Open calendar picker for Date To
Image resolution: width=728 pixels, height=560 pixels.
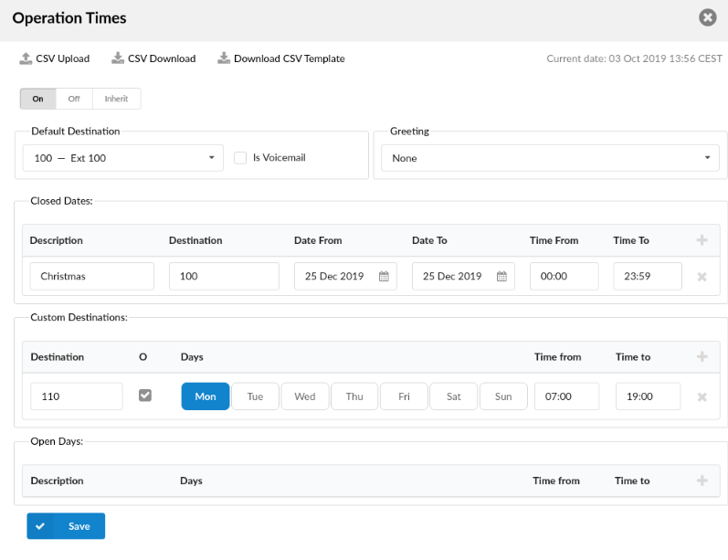501,276
